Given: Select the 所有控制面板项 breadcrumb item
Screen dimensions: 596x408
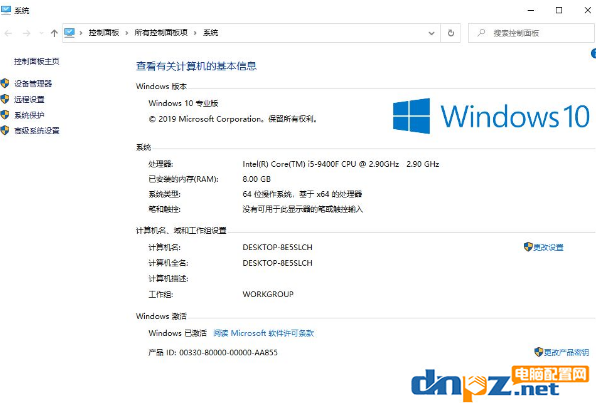Looking at the screenshot, I should pos(161,33).
